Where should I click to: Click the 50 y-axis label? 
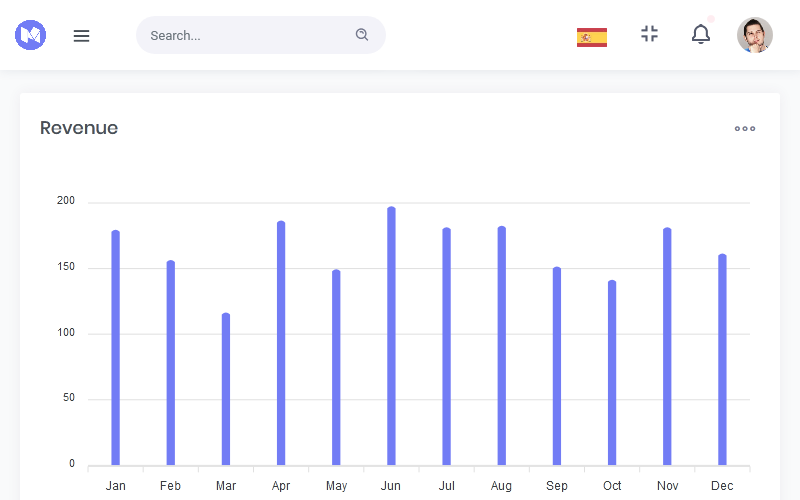pyautogui.click(x=69, y=397)
